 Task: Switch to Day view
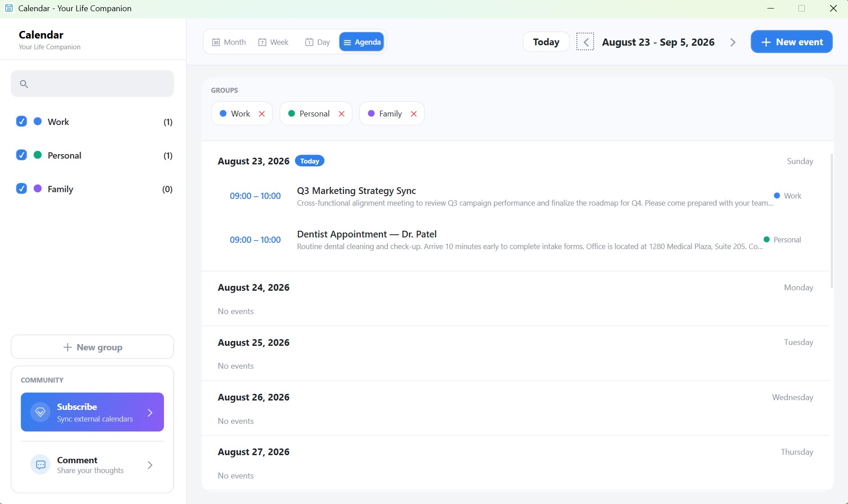318,42
